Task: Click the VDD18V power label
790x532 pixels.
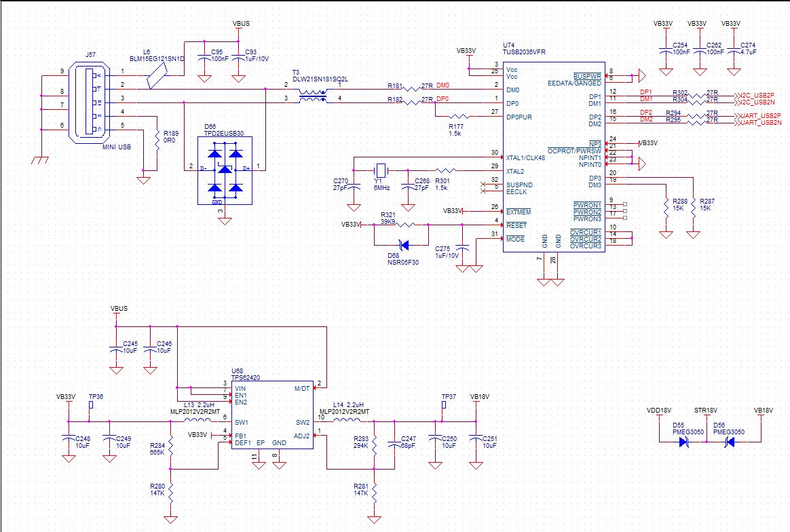Action: click(659, 411)
